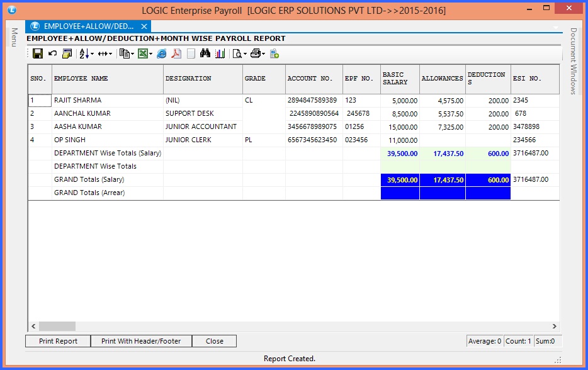Open the sort options dropdown arrow
Screen dimensions: 588x370
click(93, 54)
